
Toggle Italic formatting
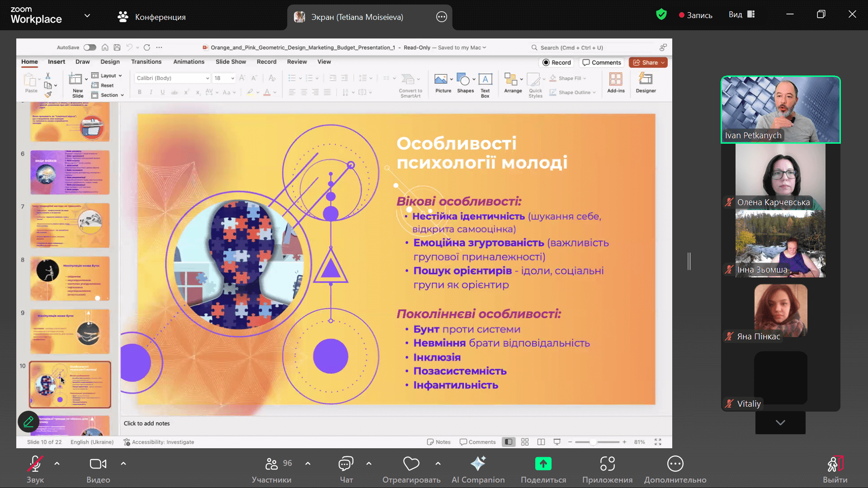[151, 92]
